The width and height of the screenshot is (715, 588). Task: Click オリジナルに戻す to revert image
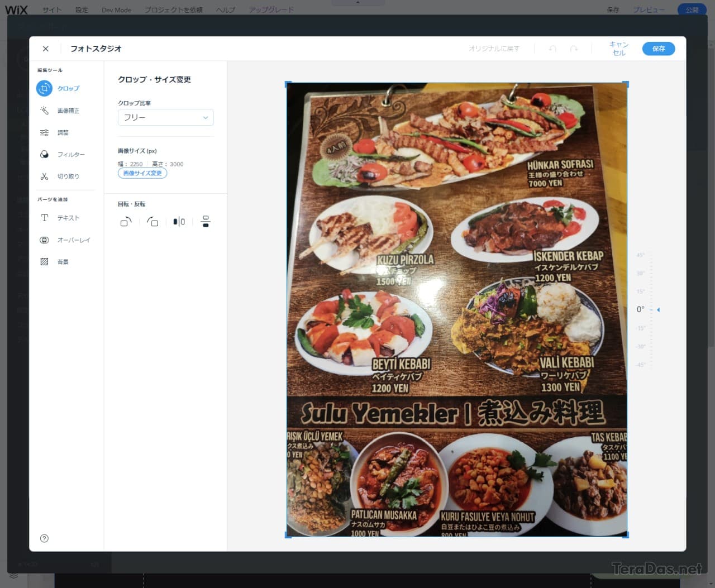point(494,49)
